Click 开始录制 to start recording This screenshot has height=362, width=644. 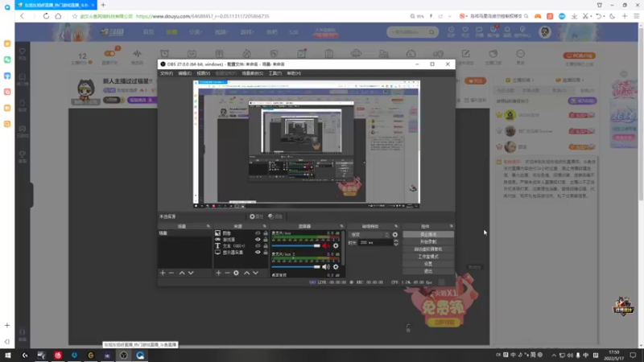pos(428,242)
